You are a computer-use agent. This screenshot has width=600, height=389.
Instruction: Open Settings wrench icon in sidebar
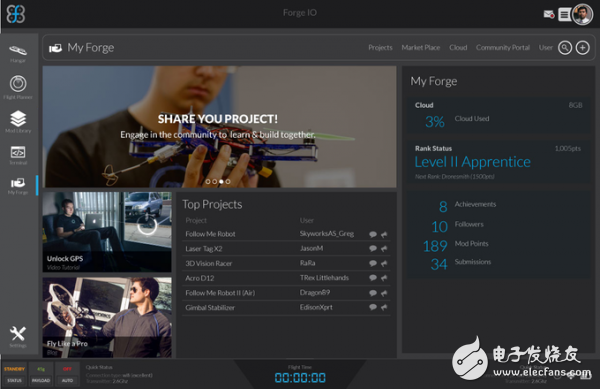18,334
